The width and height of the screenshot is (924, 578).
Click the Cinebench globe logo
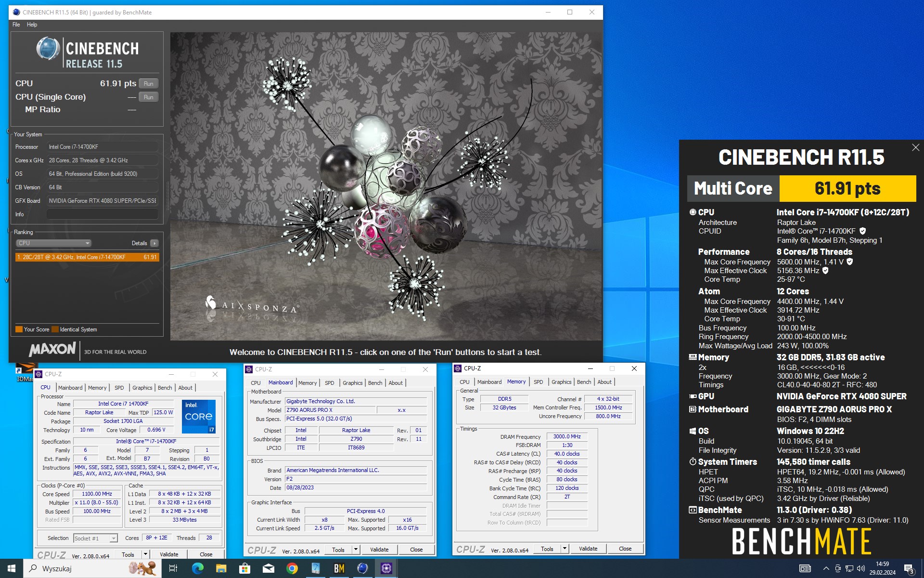(48, 49)
